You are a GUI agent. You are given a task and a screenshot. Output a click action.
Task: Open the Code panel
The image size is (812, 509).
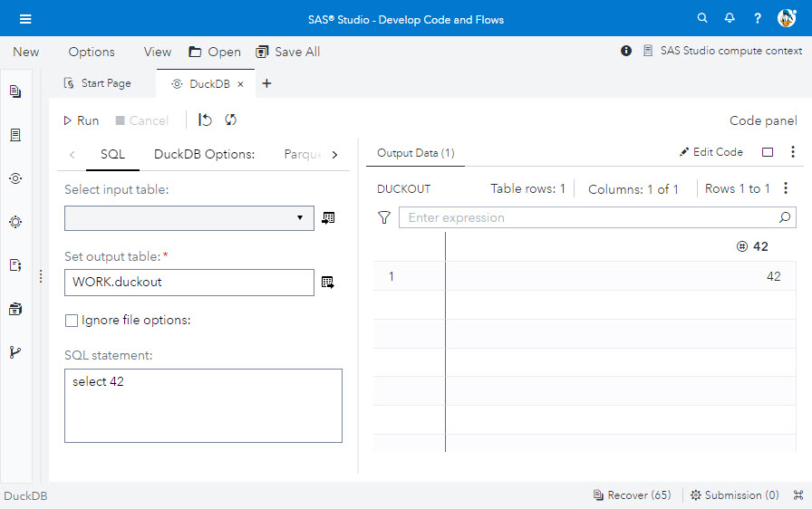tap(763, 120)
